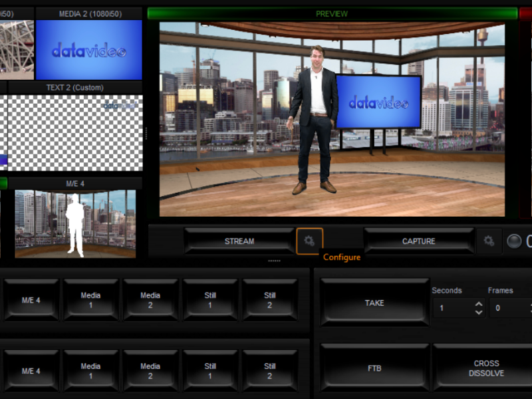Click the M/E 4 monitor label
Viewport: 532px width, 399px height.
75,184
